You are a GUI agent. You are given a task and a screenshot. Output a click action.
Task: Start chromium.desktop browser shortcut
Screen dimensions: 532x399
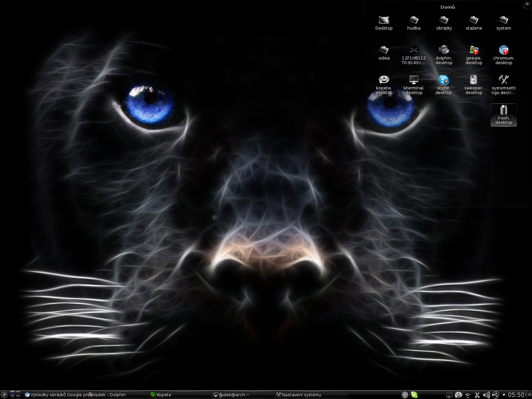(504, 55)
